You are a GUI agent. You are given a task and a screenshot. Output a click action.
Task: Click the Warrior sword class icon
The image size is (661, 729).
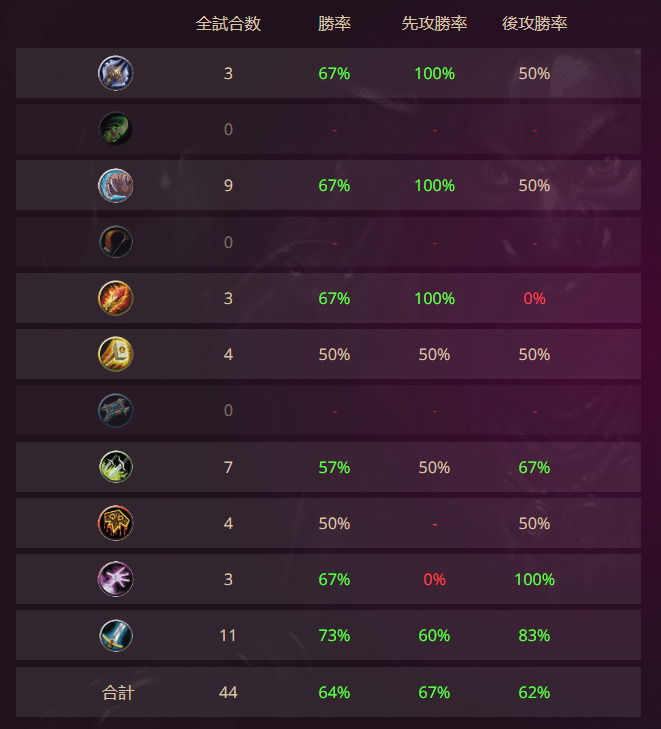116,636
